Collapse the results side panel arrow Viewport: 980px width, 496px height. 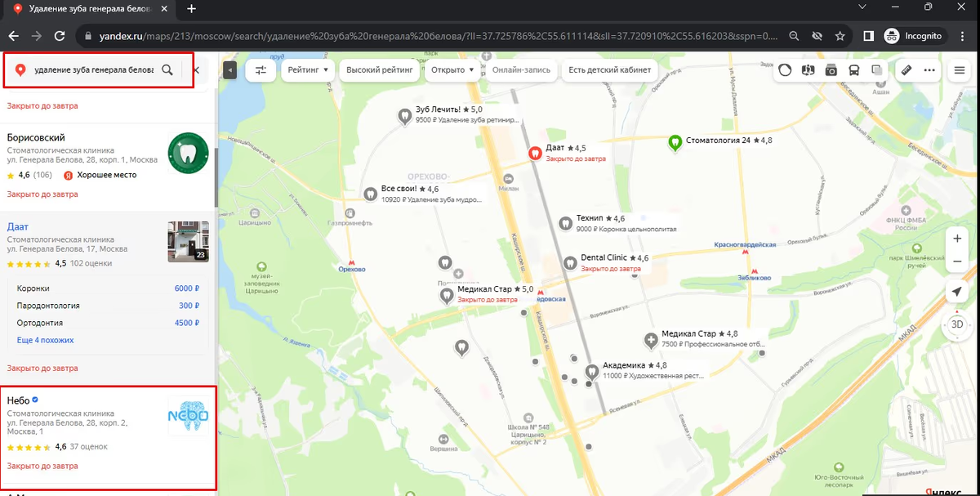click(230, 70)
